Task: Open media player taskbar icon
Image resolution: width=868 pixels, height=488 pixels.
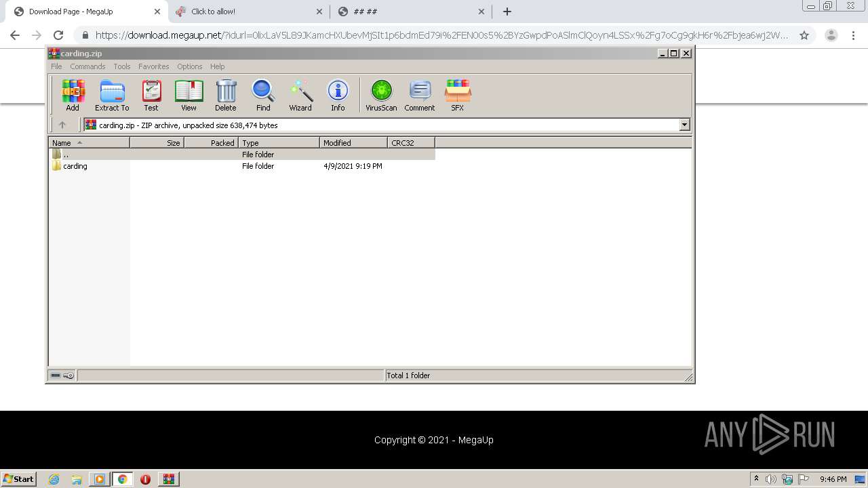Action: tap(99, 479)
